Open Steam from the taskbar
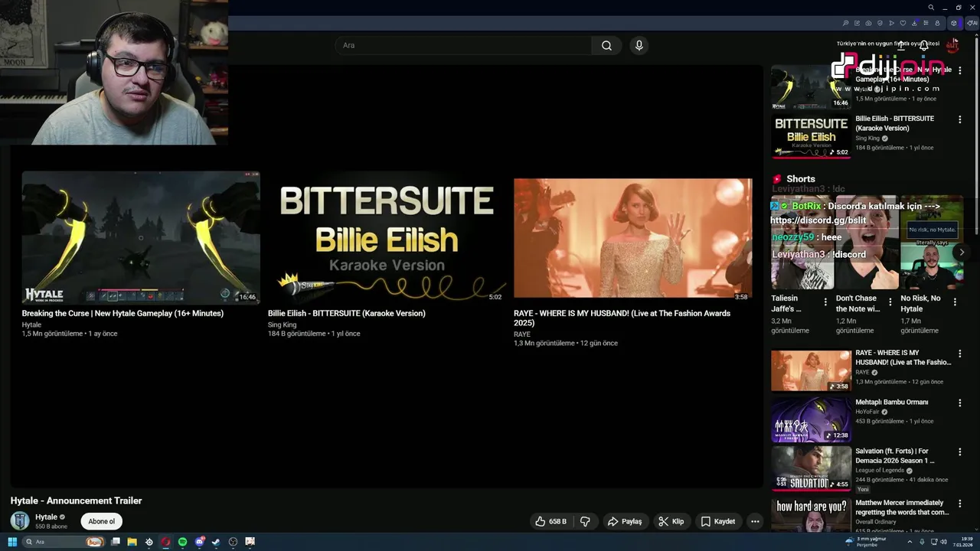 coord(216,542)
